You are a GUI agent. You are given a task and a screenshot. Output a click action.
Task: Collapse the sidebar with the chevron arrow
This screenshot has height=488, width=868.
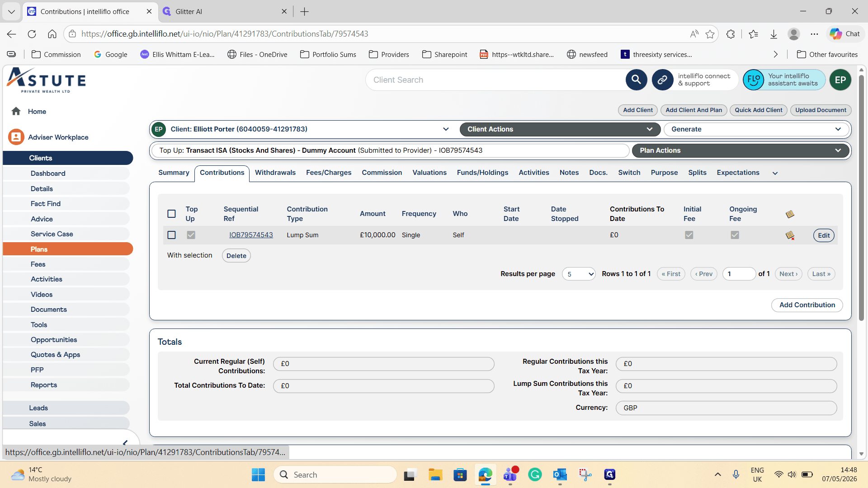(x=125, y=443)
